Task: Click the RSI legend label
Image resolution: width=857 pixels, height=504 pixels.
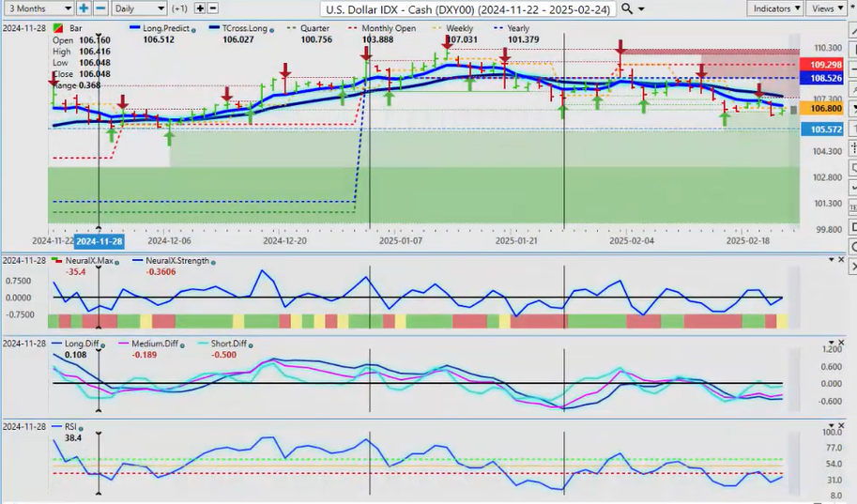Action: 70,426
